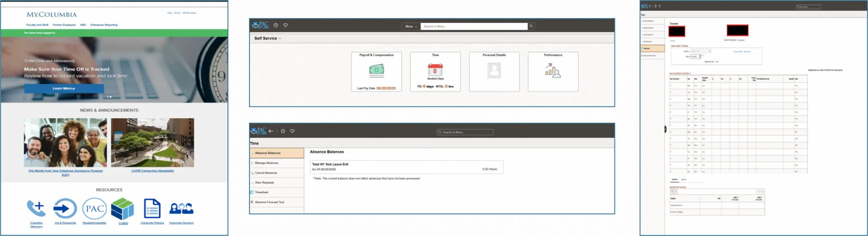Open favorites heart in Absence Balances window header
Image resolution: width=868 pixels, height=236 pixels.
[292, 131]
